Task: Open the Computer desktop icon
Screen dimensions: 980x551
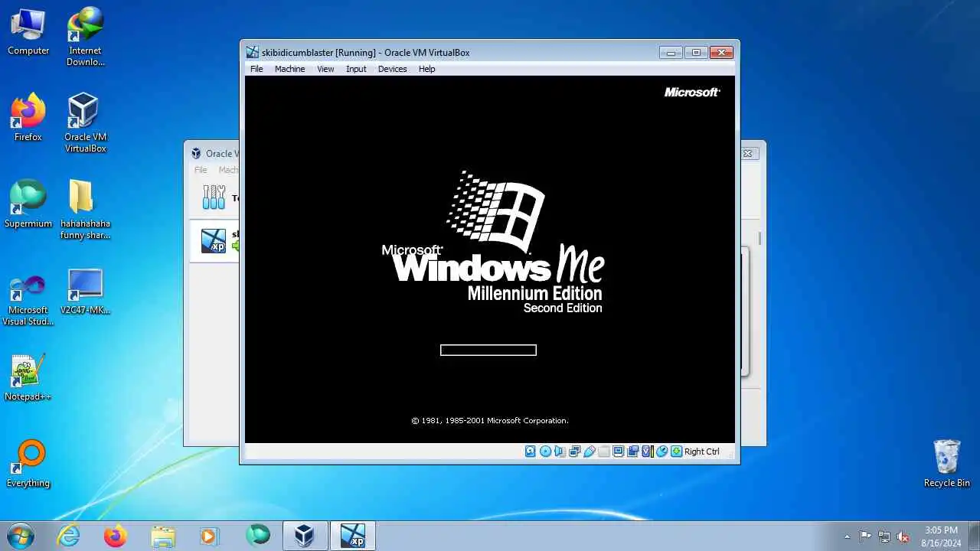Action: [x=28, y=32]
